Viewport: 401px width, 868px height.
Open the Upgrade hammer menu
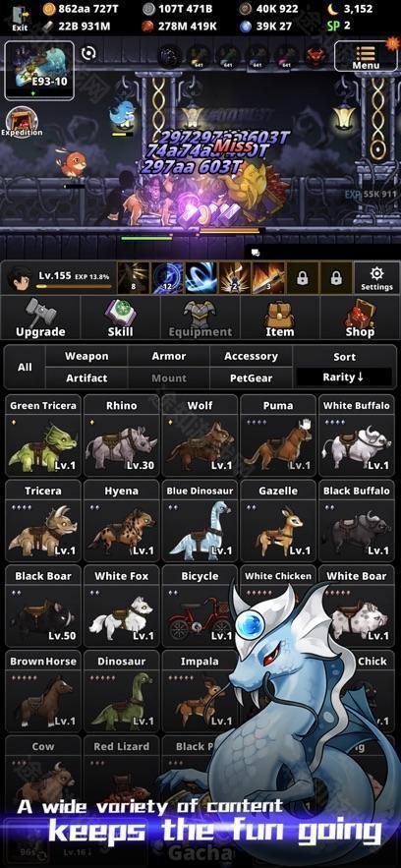point(40,318)
